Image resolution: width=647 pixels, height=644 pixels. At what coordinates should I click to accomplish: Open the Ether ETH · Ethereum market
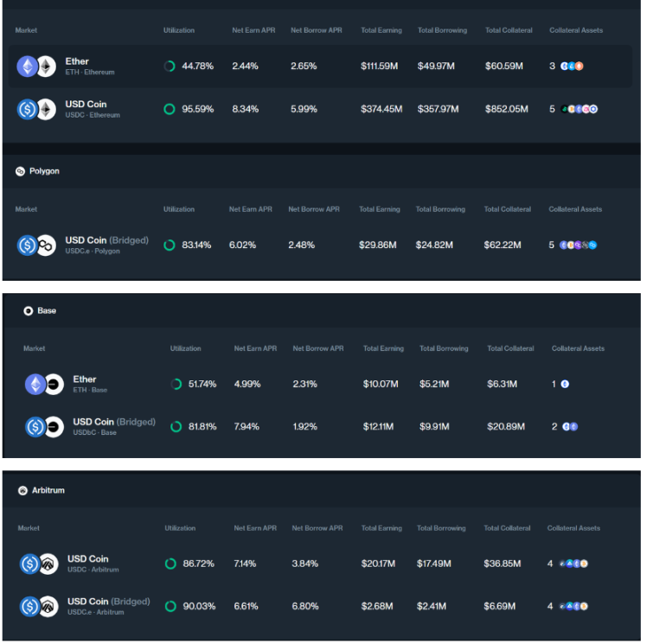point(77,62)
